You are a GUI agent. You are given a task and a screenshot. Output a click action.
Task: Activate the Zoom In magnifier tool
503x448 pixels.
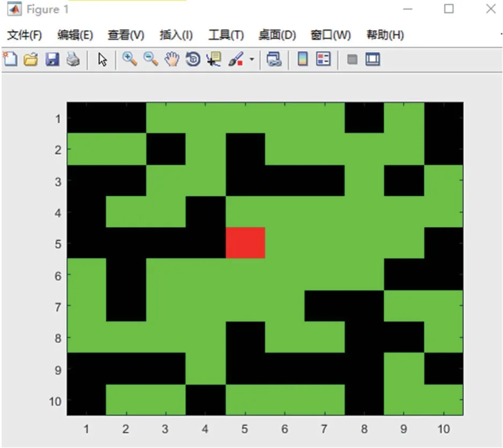[130, 59]
